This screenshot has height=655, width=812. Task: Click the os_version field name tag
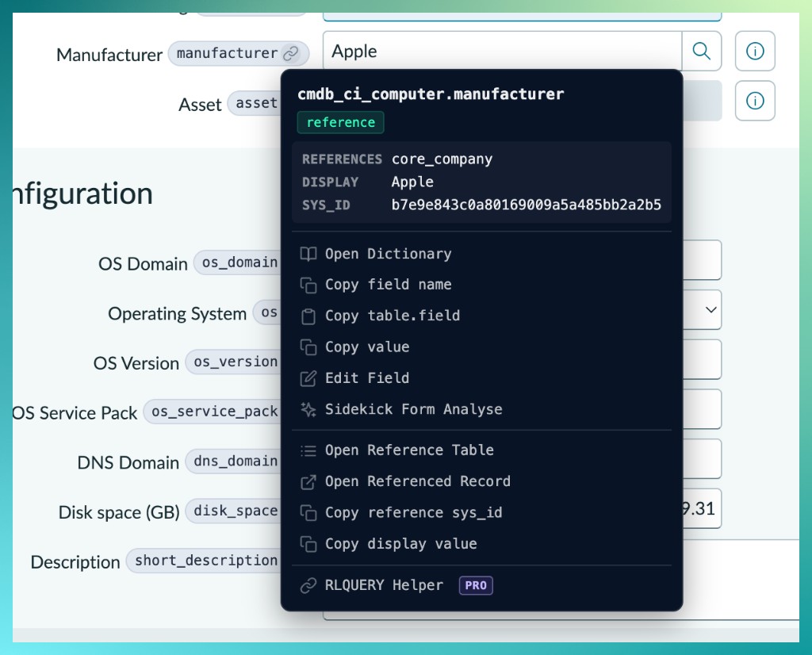point(234,362)
